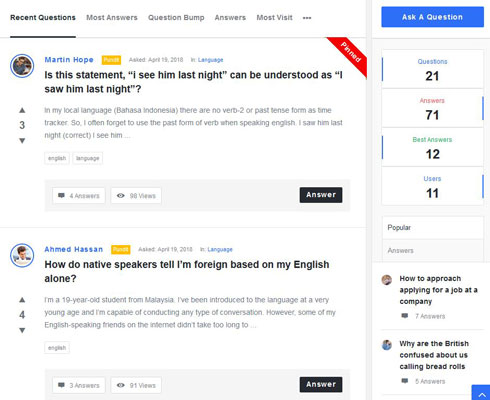Switch to Most Answers tab
Screen dimensions: 490x400
click(x=112, y=18)
